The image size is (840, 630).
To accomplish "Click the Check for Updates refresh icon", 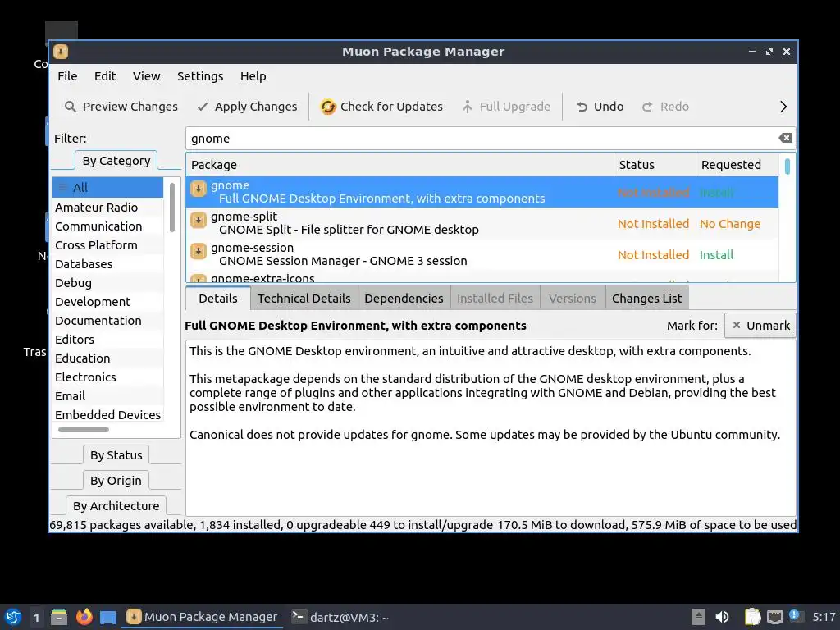I will click(x=328, y=107).
